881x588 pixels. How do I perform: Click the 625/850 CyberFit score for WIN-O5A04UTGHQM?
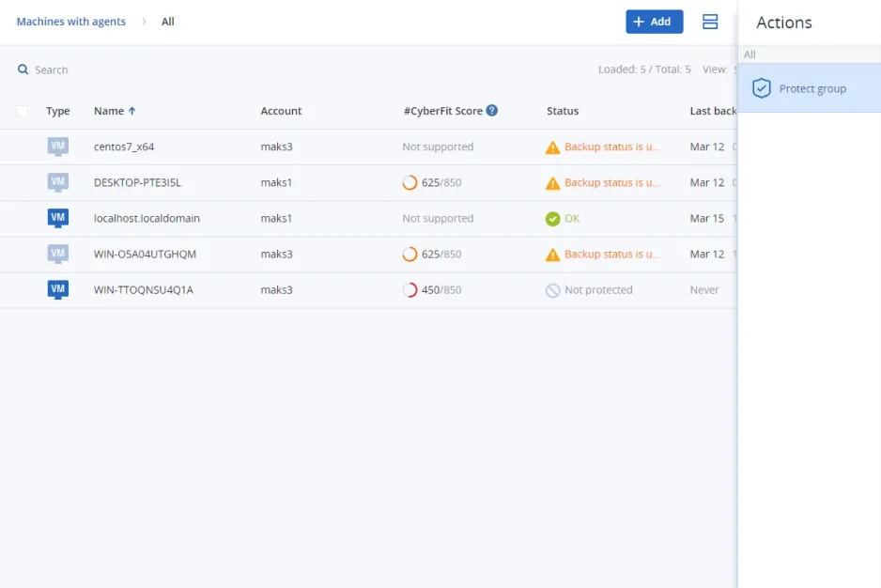[x=432, y=255]
